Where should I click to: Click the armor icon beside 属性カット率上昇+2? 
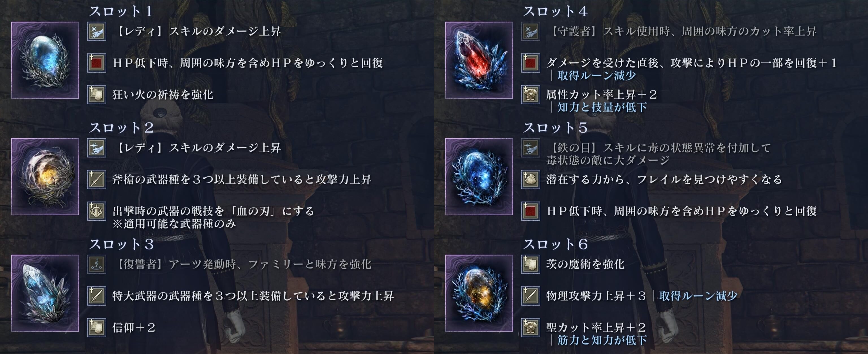(531, 94)
